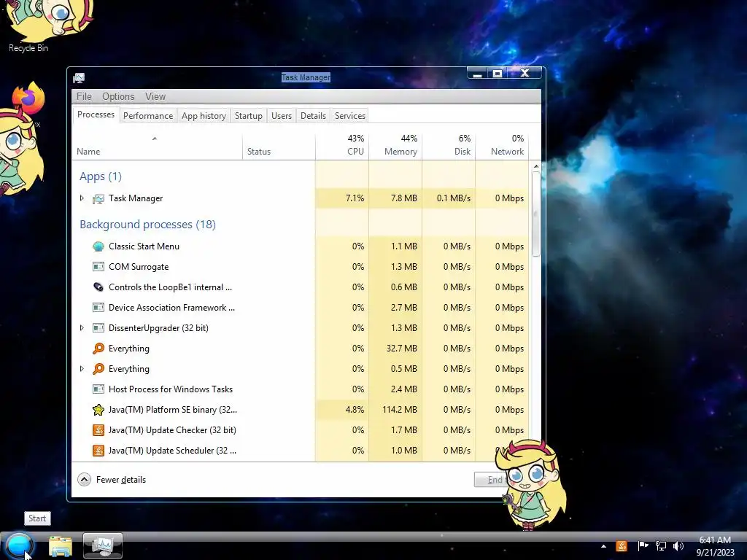Image resolution: width=747 pixels, height=560 pixels.
Task: Expand the Task Manager app row
Action: click(x=82, y=198)
